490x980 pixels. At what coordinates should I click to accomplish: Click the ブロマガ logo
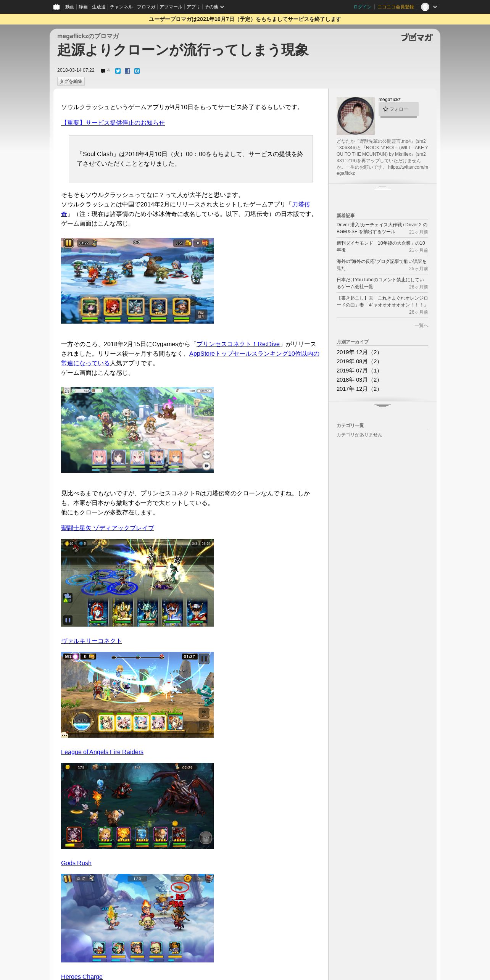coord(417,37)
